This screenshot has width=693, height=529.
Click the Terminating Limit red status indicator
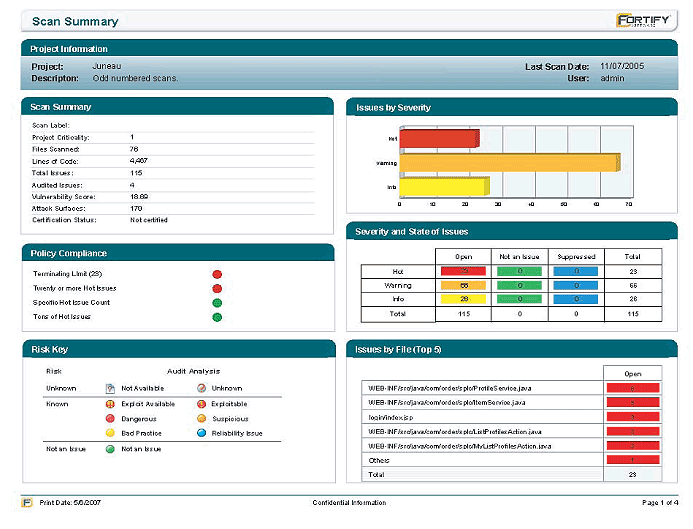click(x=217, y=273)
